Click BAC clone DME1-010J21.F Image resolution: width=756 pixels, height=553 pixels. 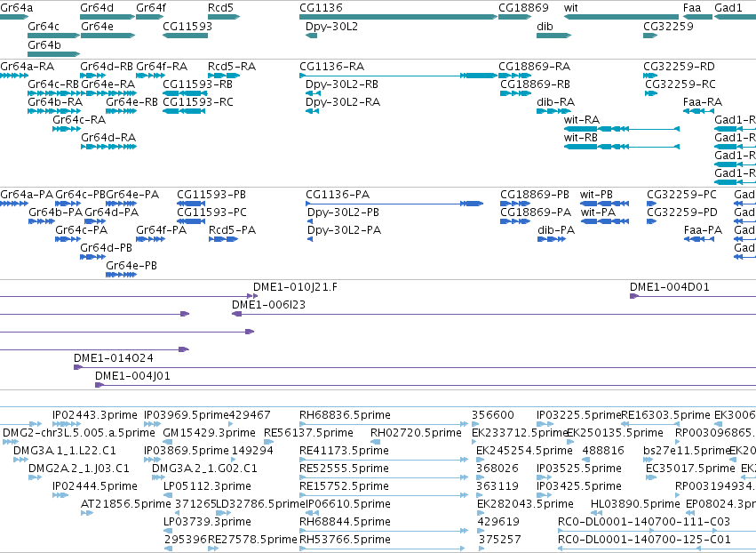coord(296,287)
